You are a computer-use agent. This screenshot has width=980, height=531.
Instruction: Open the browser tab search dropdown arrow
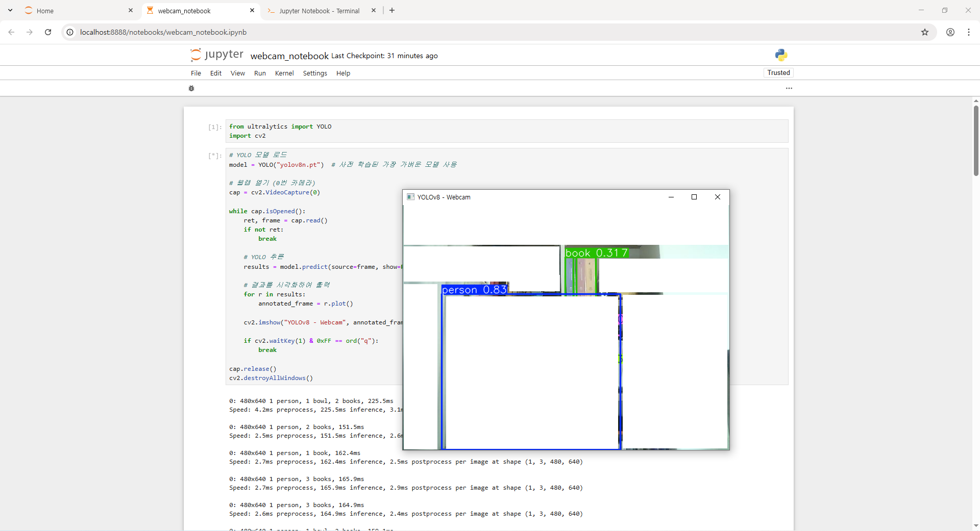(x=10, y=10)
